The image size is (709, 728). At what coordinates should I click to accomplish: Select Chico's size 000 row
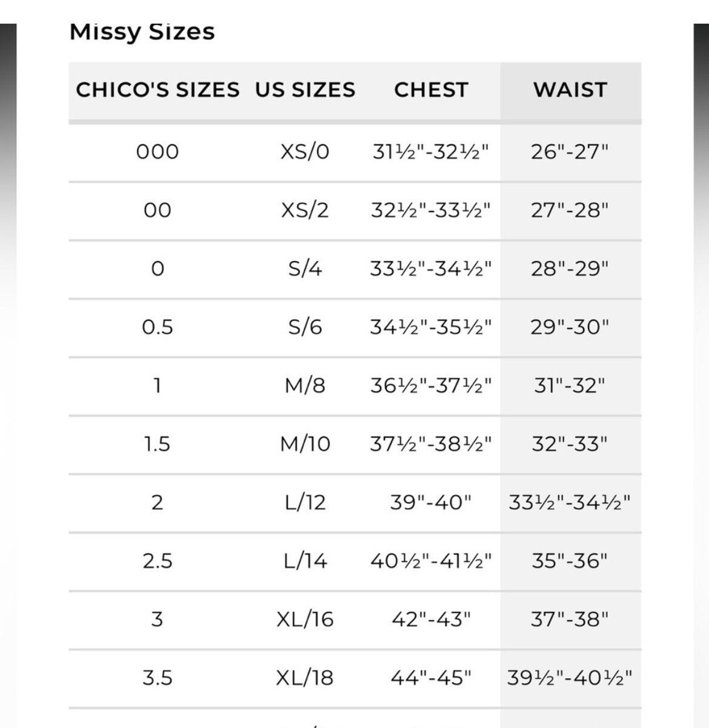tap(354, 152)
